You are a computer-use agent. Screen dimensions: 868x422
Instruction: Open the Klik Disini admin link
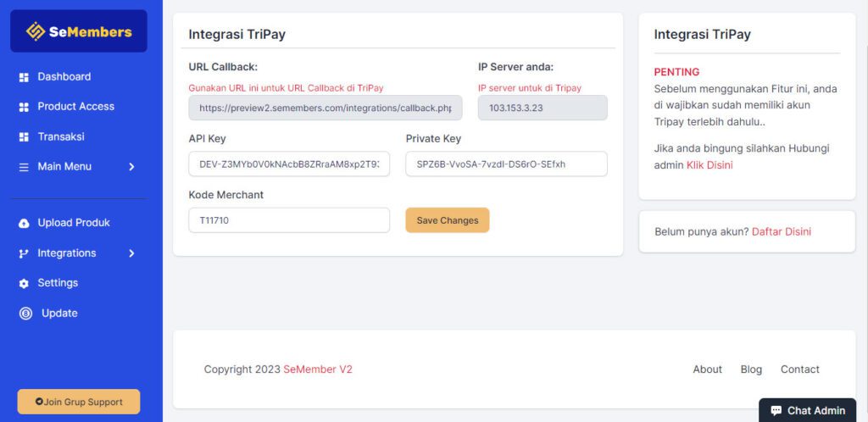tap(709, 165)
